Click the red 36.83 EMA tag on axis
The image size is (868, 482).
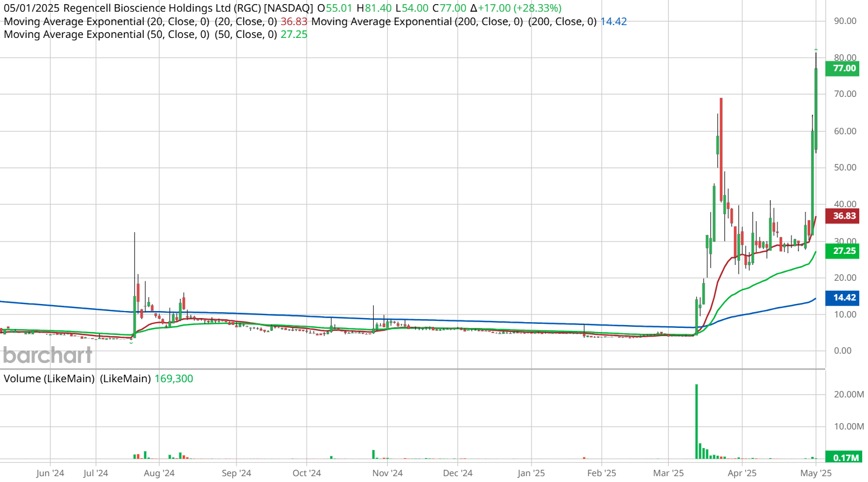click(x=842, y=216)
